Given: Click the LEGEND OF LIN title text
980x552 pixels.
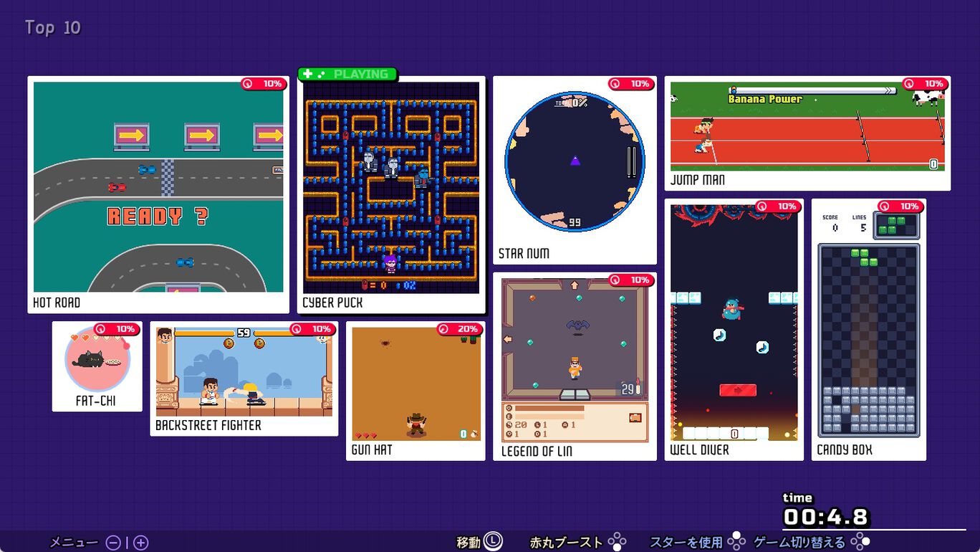Looking at the screenshot, I should tap(537, 452).
